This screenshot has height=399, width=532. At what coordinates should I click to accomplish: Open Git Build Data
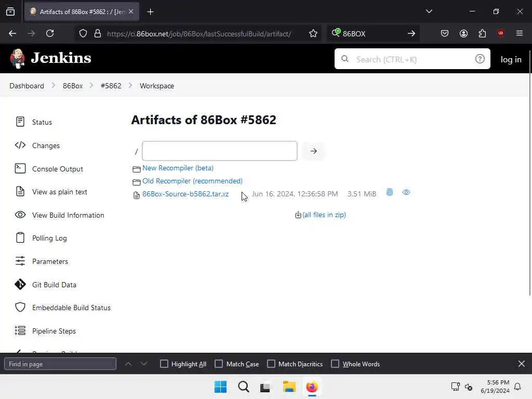[46, 285]
